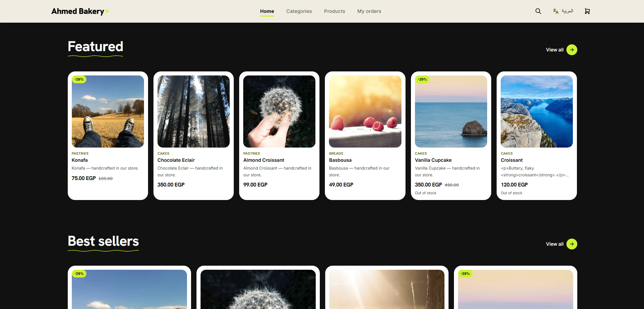
Task: Click Almond Croissant's price 99.00 EGP
Action: pyautogui.click(x=255, y=185)
